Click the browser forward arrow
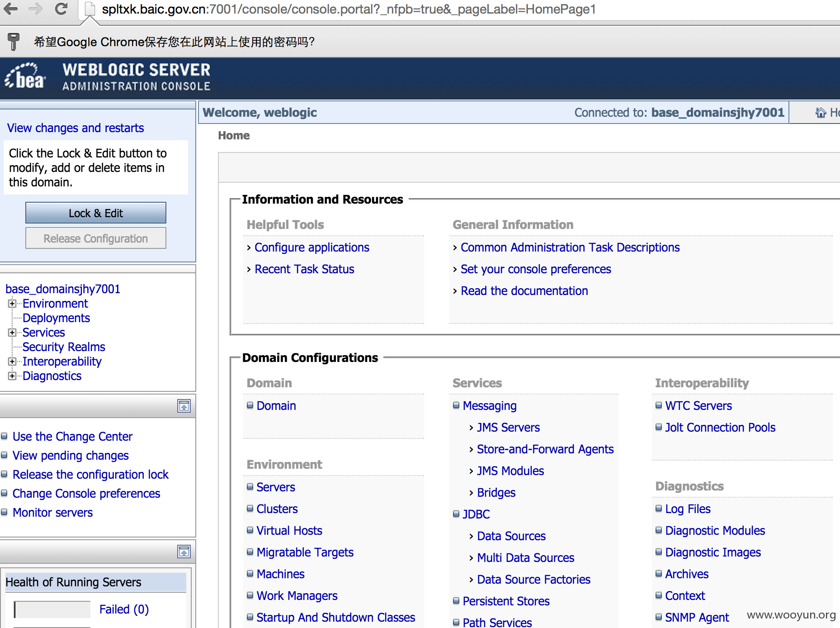Image resolution: width=840 pixels, height=628 pixels. coord(35,9)
